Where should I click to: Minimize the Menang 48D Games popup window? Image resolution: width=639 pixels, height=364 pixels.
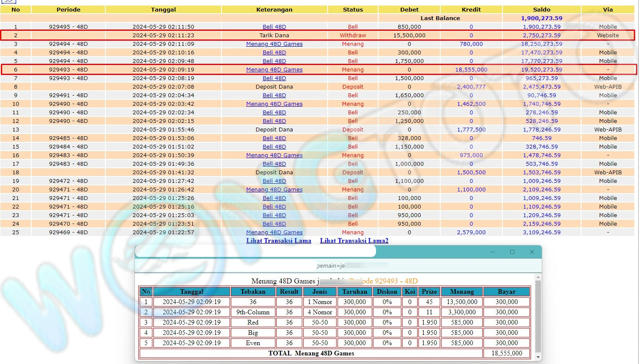click(493, 252)
